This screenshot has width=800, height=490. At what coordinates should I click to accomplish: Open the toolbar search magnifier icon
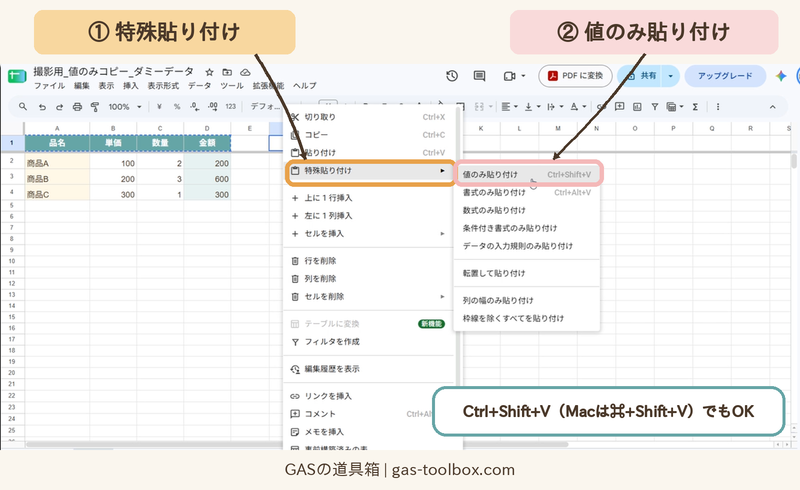point(23,107)
